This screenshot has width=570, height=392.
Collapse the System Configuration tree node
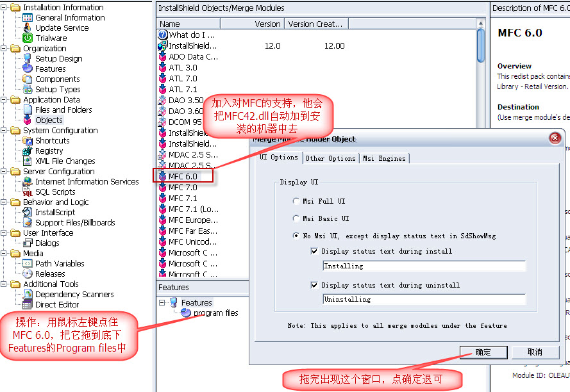click(4, 131)
